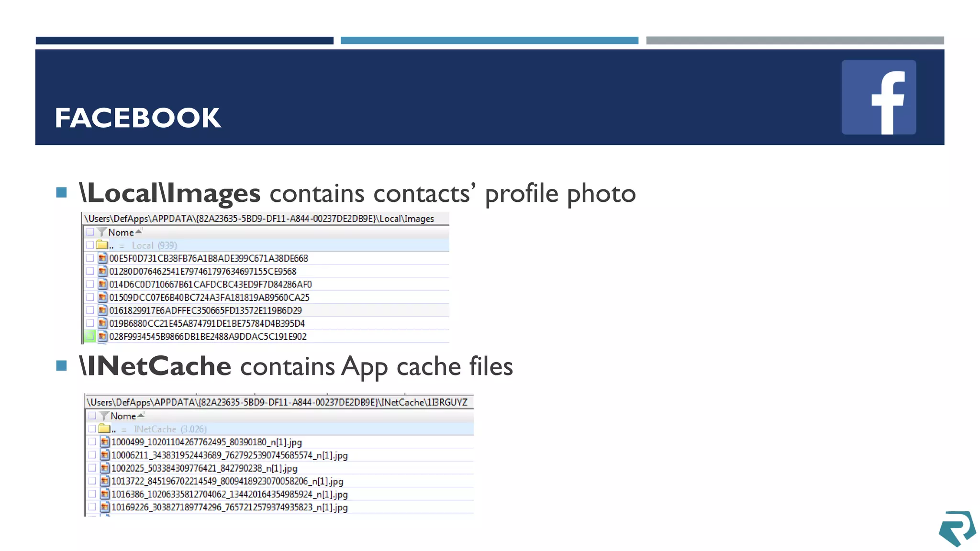Click the filter funnel icon in INetCache header
Screen dimensions: 980x551
(104, 416)
